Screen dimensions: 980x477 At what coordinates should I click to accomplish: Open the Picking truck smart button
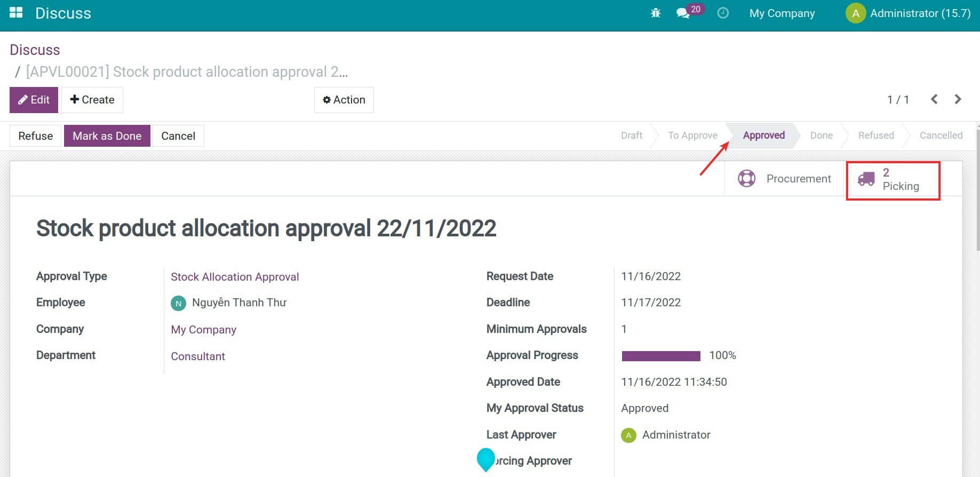(893, 179)
